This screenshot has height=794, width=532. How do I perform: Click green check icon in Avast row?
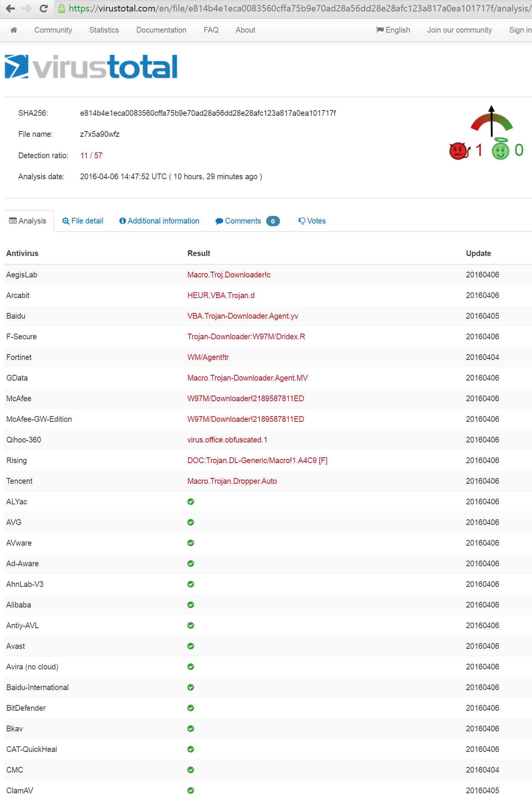point(191,646)
